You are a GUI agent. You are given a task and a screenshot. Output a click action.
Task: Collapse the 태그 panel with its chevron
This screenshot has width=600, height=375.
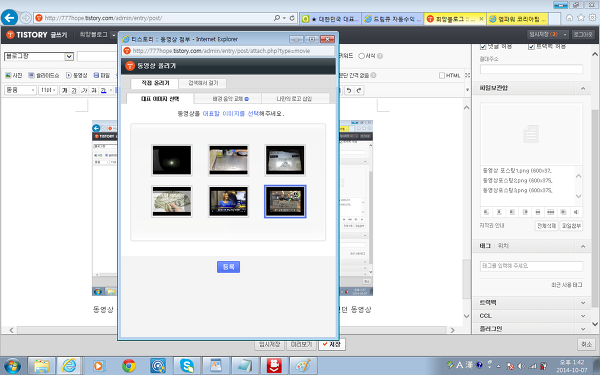point(583,246)
